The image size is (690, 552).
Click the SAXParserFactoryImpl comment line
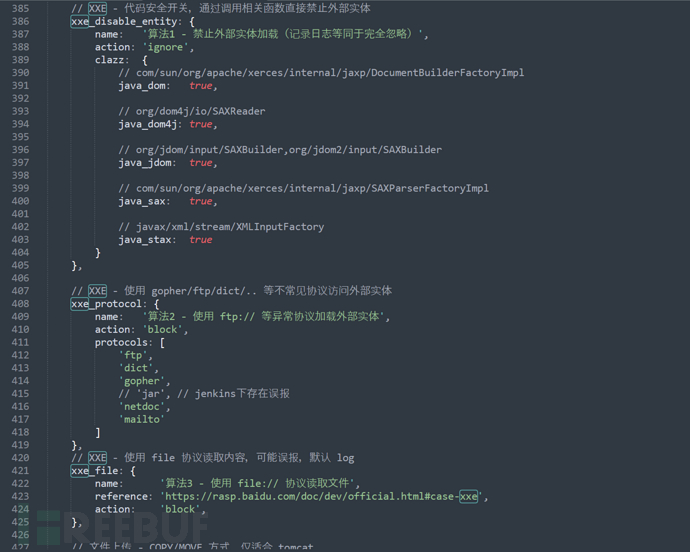point(304,188)
